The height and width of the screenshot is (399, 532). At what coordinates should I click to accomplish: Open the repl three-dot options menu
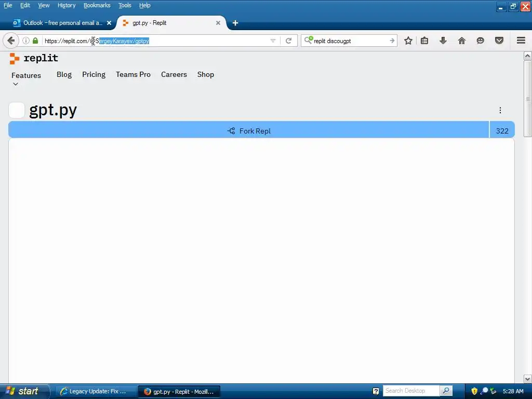click(500, 110)
